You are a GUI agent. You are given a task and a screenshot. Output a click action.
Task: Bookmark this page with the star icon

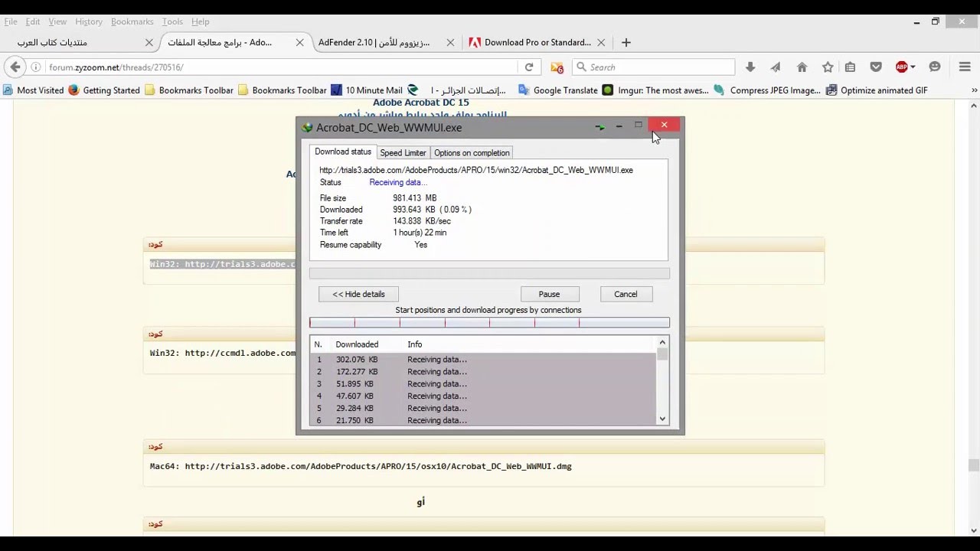828,67
